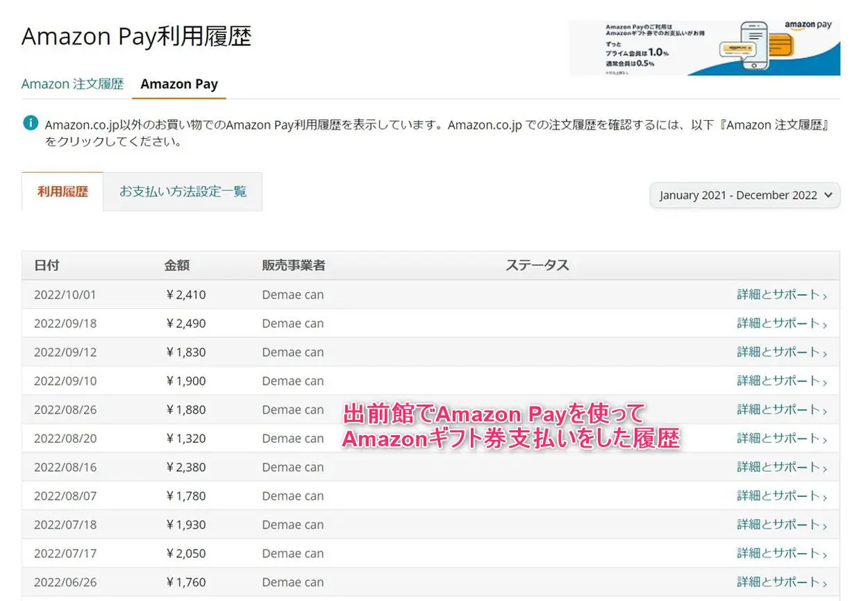Screen dimensions: 868x601
Task: Click the Amazon Pay利用履歴 page heading
Action: (136, 37)
